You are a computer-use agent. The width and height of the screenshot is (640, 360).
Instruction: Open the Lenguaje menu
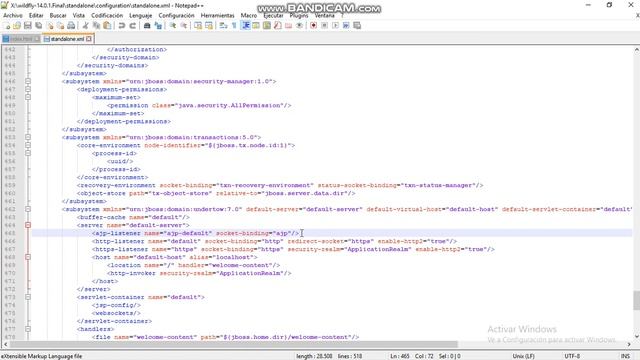click(x=140, y=15)
